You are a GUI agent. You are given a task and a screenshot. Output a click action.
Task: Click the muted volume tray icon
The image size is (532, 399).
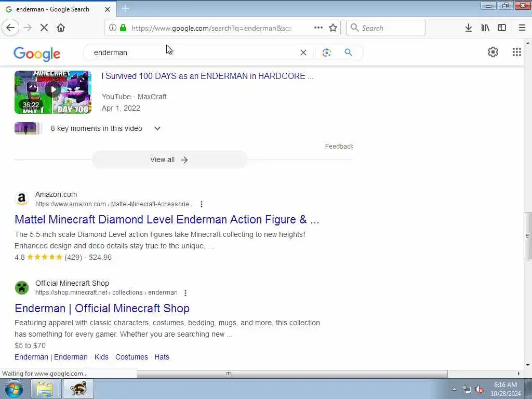480,390
